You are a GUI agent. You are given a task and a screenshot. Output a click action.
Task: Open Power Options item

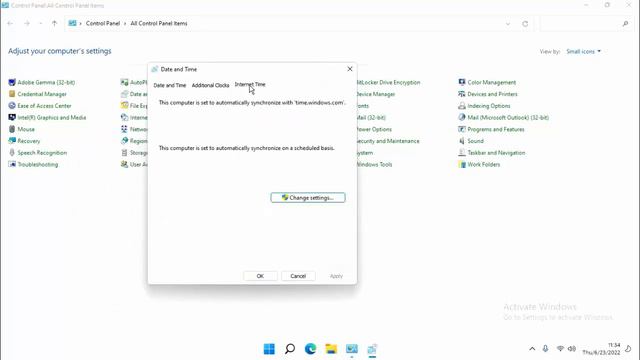(374, 129)
